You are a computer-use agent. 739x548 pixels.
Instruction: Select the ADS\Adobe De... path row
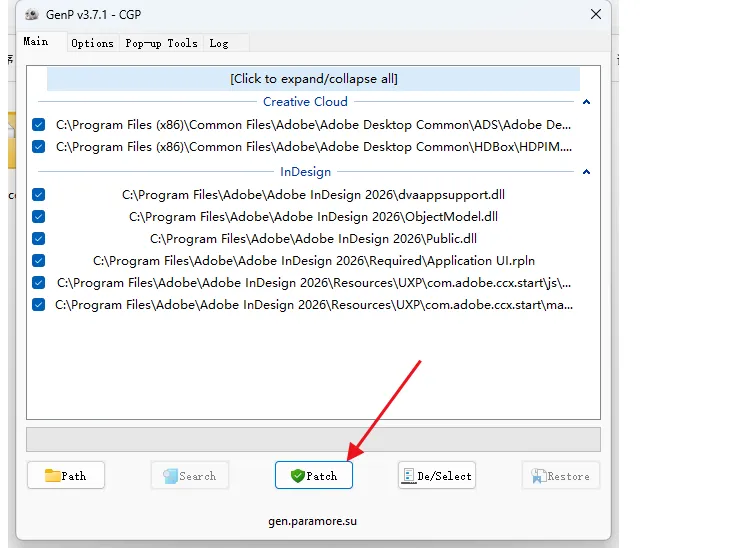coord(313,125)
